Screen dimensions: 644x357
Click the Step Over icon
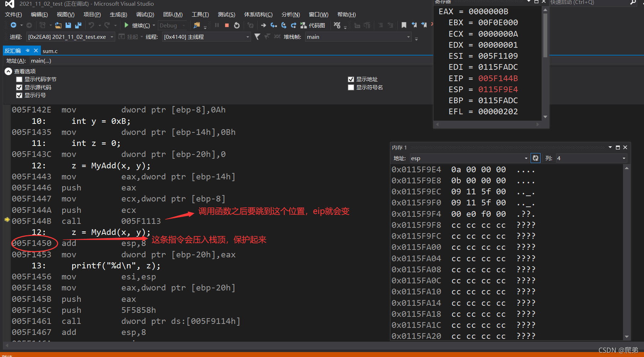coord(283,25)
